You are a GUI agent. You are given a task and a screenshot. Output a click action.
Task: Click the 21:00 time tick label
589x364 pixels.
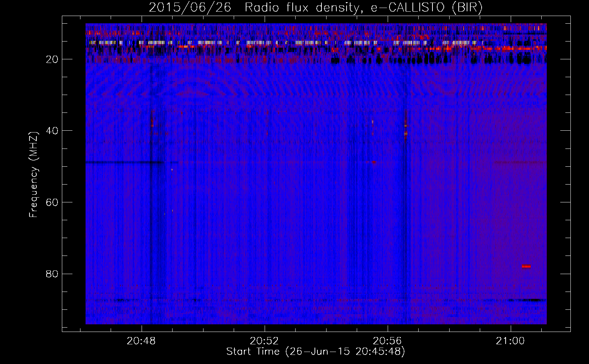tap(510, 341)
